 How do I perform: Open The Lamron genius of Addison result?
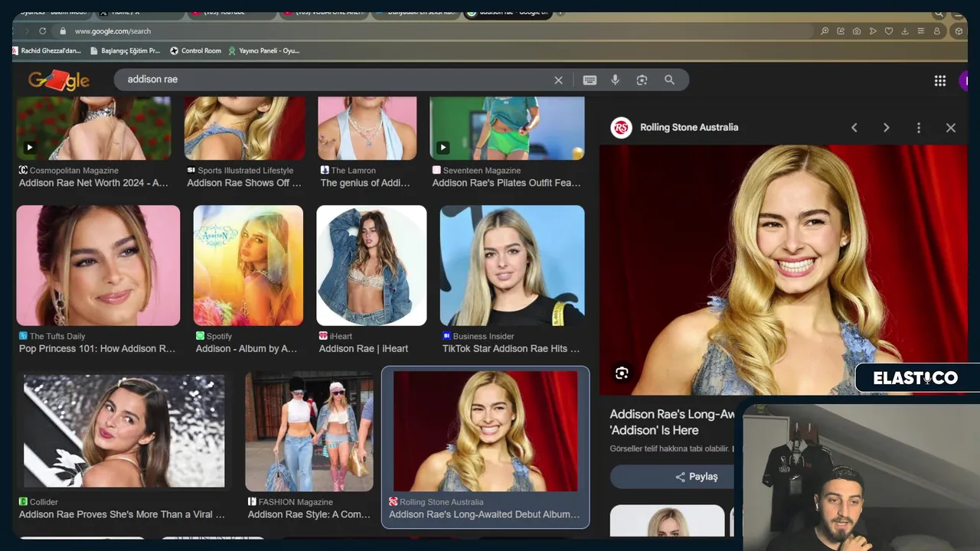coord(367,129)
